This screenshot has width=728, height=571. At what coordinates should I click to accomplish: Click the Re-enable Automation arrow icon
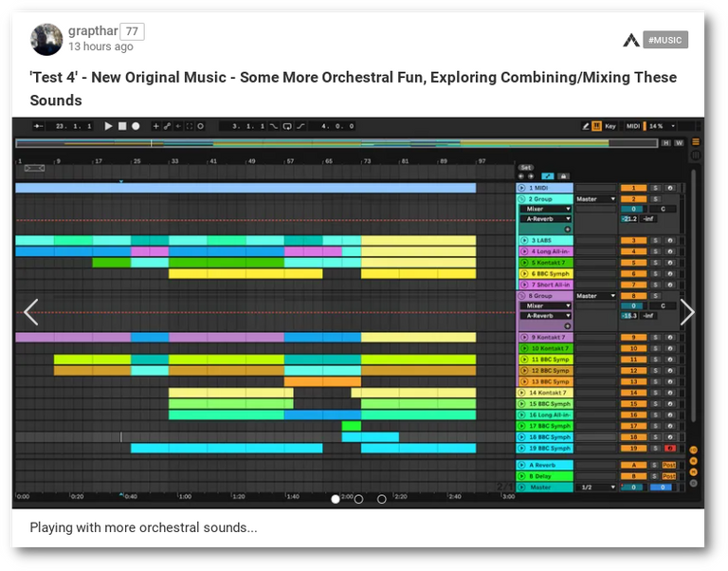[178, 126]
